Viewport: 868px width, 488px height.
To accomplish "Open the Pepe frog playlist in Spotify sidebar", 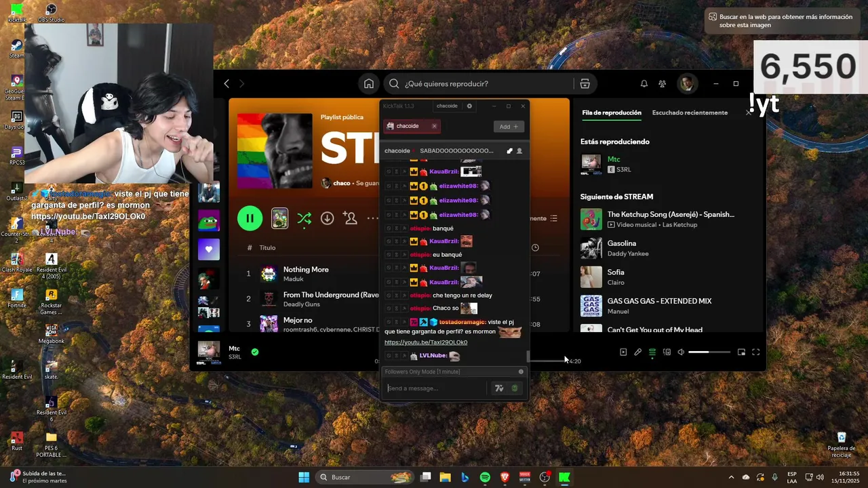I will (209, 220).
